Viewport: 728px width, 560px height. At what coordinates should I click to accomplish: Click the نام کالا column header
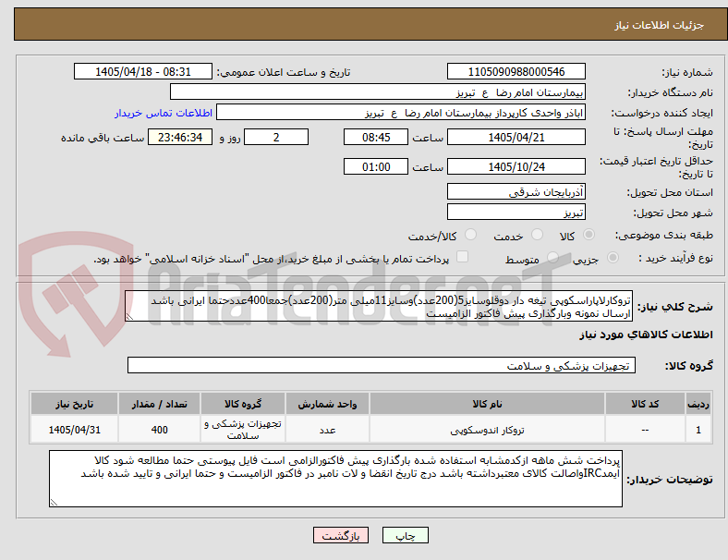point(487,404)
